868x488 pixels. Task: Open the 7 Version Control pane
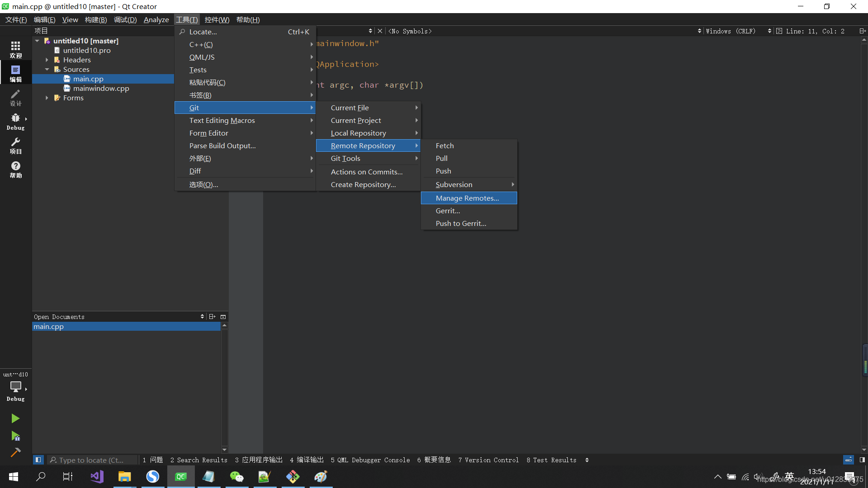coord(488,460)
